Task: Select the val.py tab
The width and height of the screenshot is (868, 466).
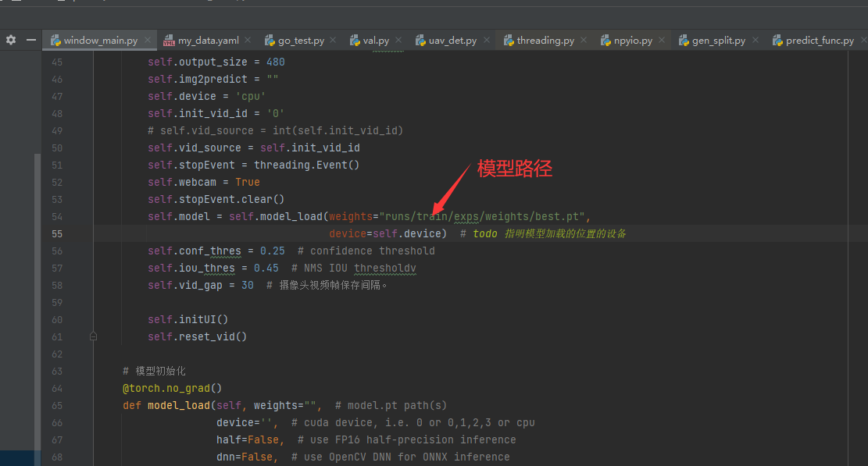Action: (x=376, y=41)
